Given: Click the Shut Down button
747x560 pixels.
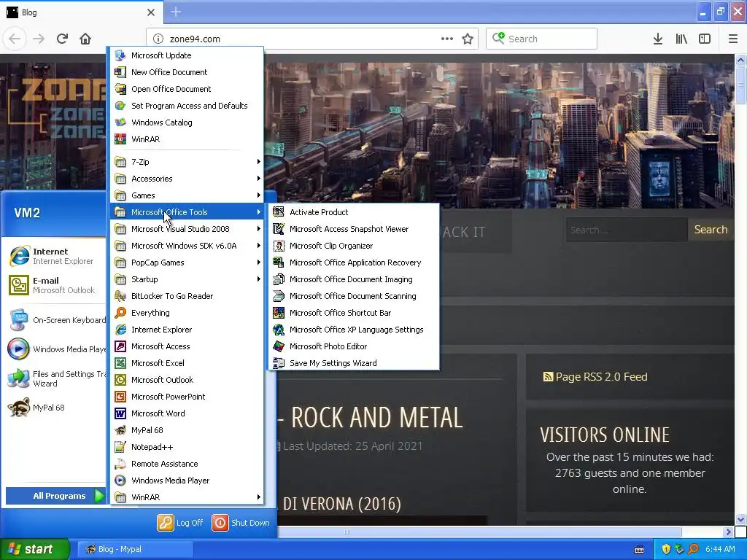Looking at the screenshot, I should coord(241,523).
